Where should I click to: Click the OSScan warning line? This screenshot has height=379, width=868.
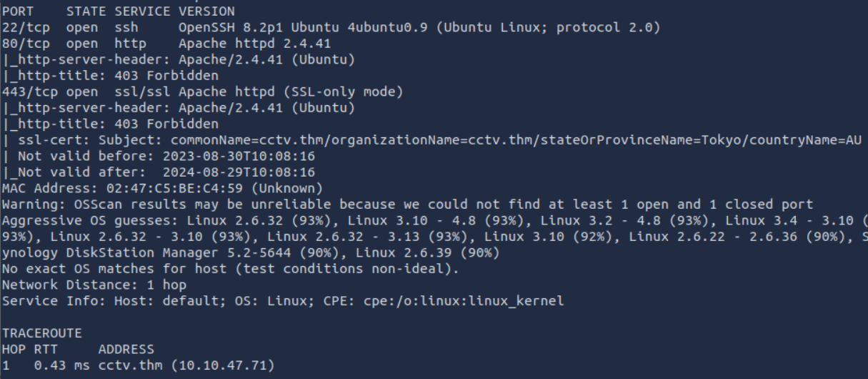[x=407, y=205]
